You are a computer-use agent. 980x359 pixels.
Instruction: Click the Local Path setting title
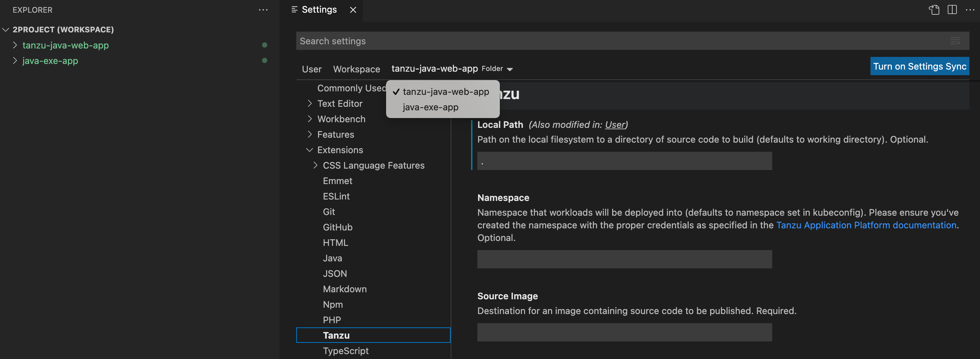(x=500, y=124)
